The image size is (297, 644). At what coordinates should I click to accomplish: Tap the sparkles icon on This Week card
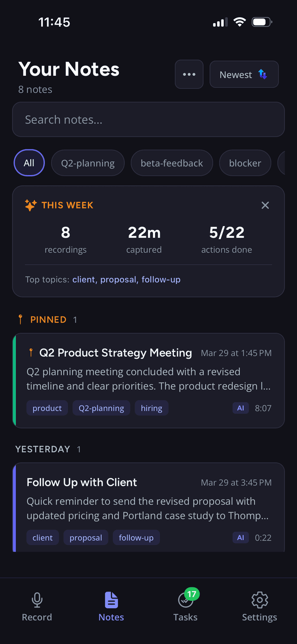pos(30,205)
